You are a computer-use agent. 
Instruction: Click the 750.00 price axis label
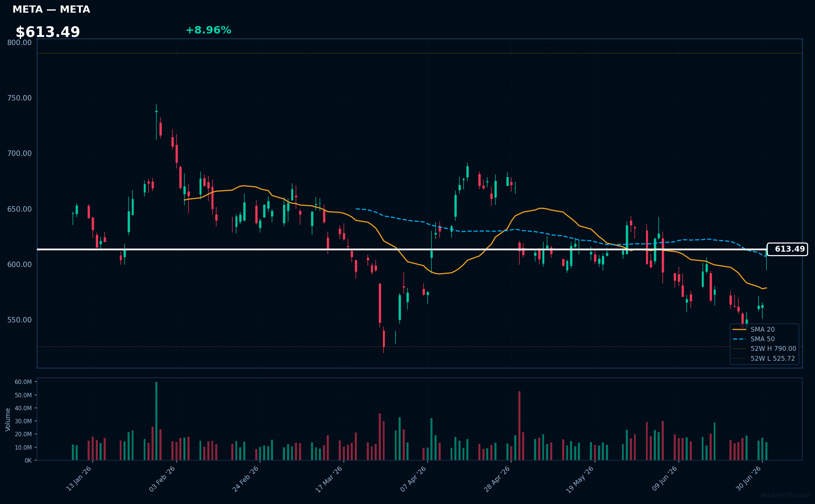coord(20,98)
